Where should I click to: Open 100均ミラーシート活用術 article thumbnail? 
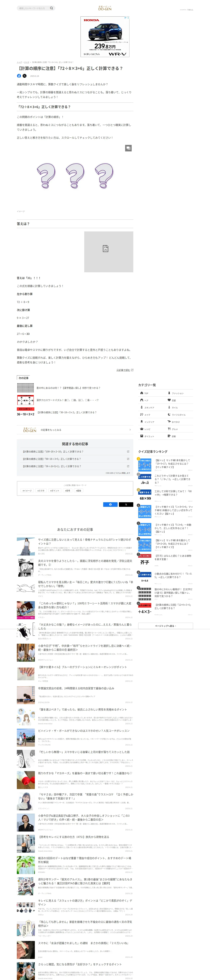(x=26, y=610)
